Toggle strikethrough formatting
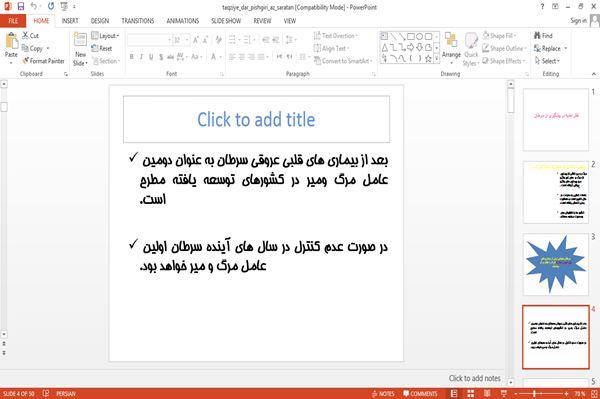This screenshot has width=600, height=399. pyautogui.click(x=170, y=57)
